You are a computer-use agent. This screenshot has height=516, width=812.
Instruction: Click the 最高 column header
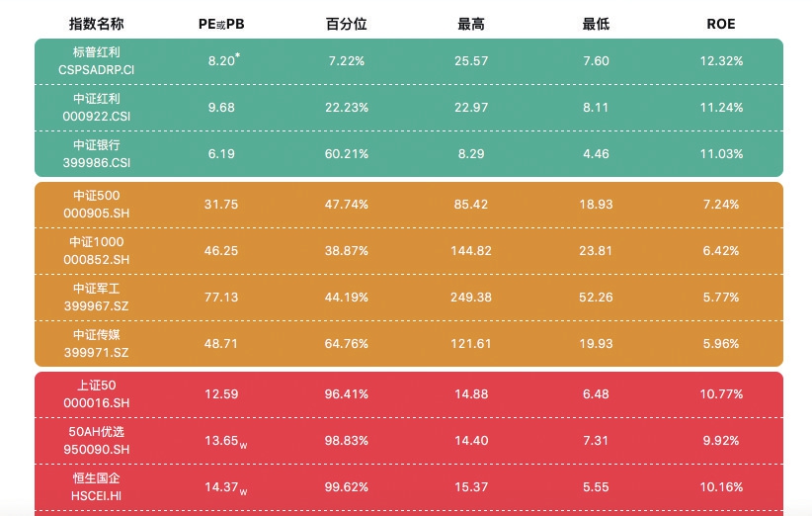pyautogui.click(x=471, y=24)
